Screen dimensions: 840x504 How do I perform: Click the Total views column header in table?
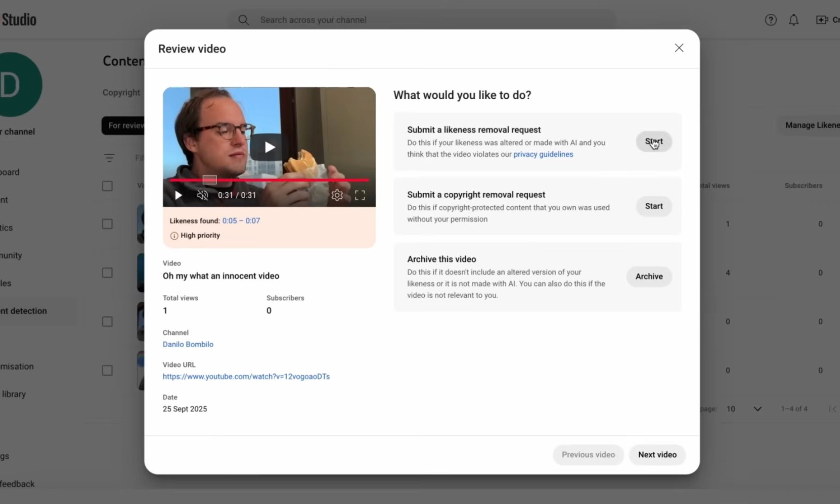point(715,186)
